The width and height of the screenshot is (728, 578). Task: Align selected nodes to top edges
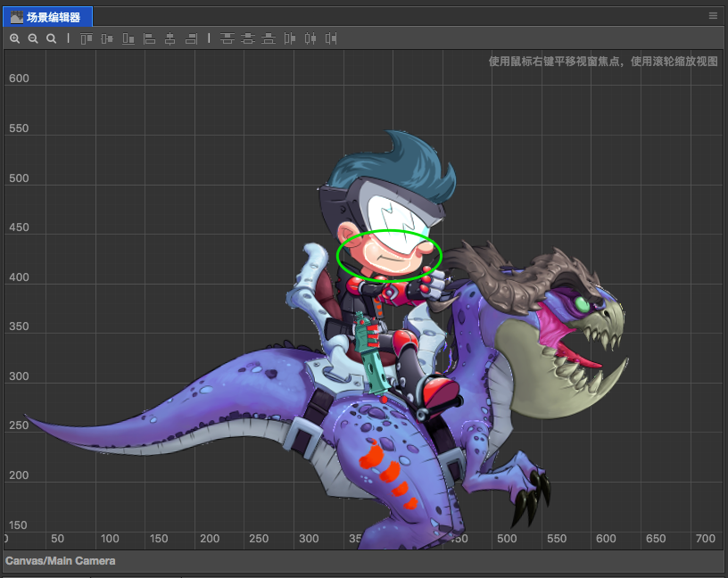coord(87,38)
